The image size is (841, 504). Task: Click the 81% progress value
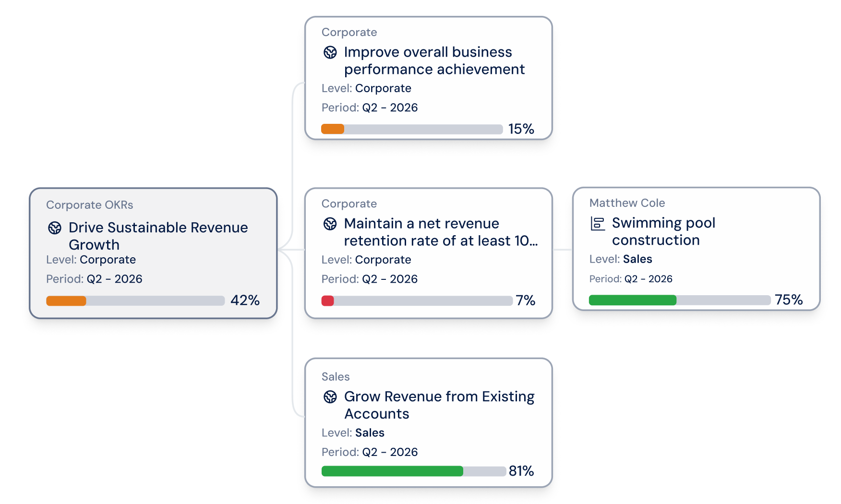pos(521,471)
